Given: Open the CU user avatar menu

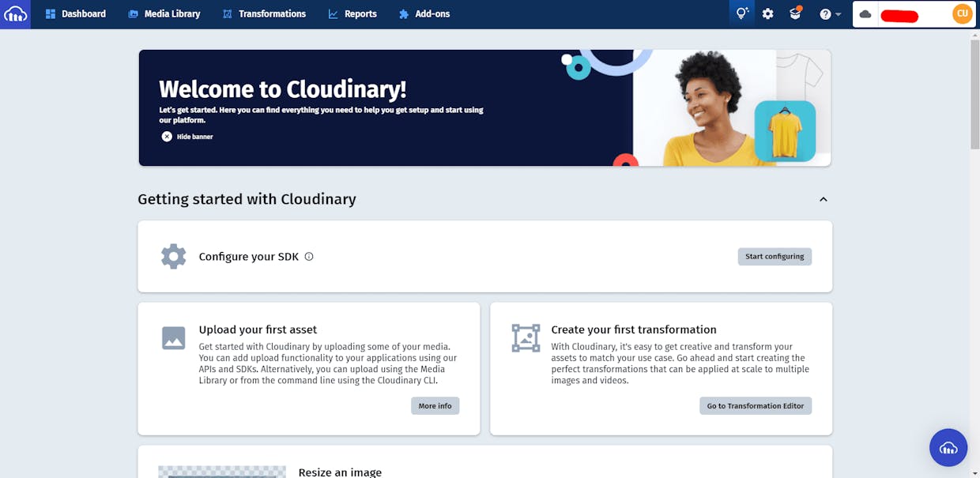Looking at the screenshot, I should tap(963, 13).
